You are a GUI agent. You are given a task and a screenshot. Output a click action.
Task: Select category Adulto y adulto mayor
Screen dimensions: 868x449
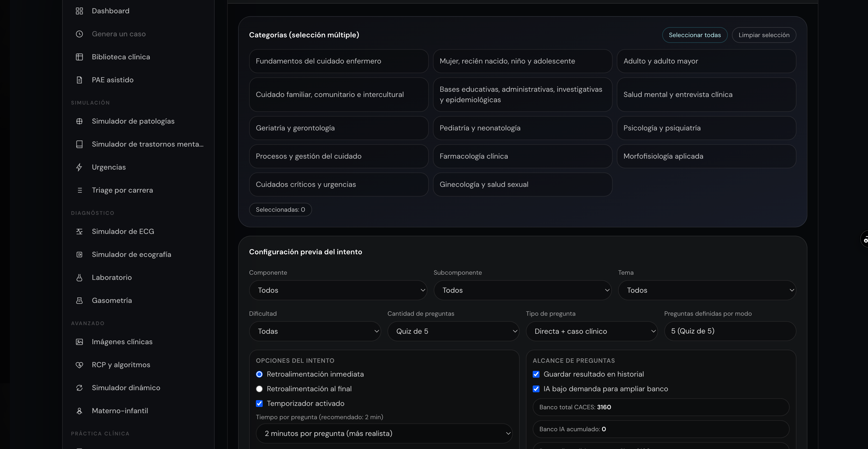coord(706,61)
